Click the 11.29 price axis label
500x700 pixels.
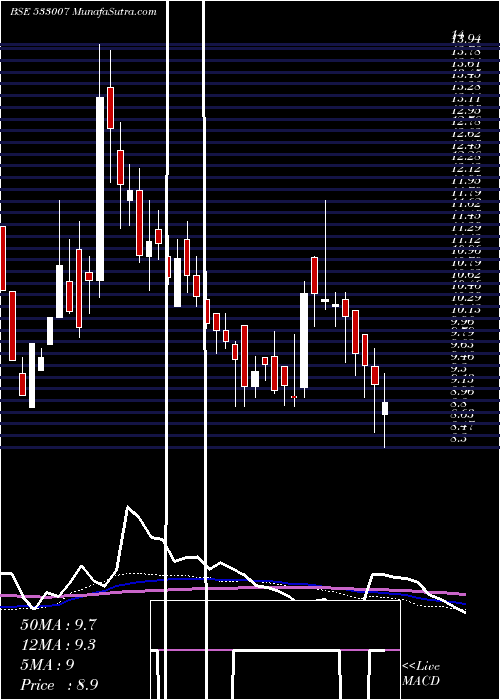467,228
